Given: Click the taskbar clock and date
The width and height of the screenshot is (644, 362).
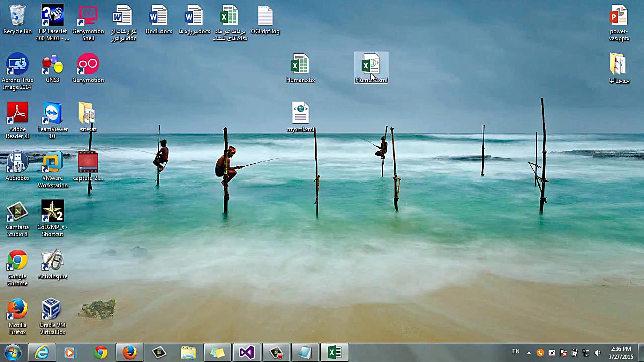Looking at the screenshot, I should 621,353.
